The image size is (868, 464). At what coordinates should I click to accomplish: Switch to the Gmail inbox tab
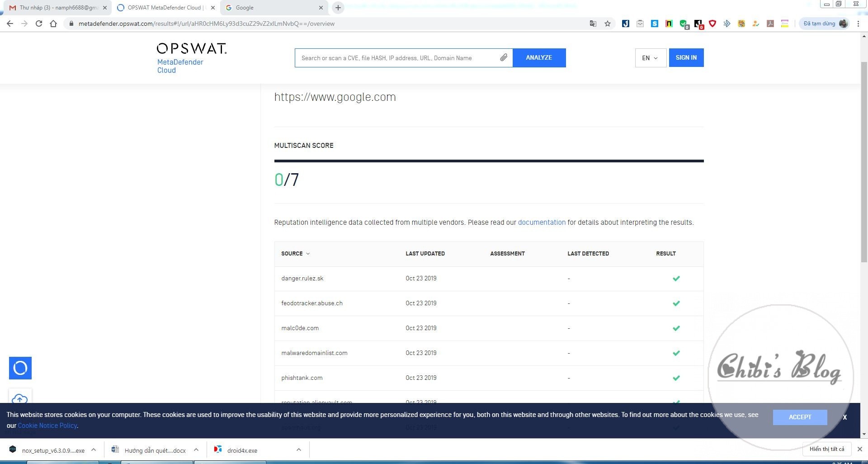click(57, 8)
